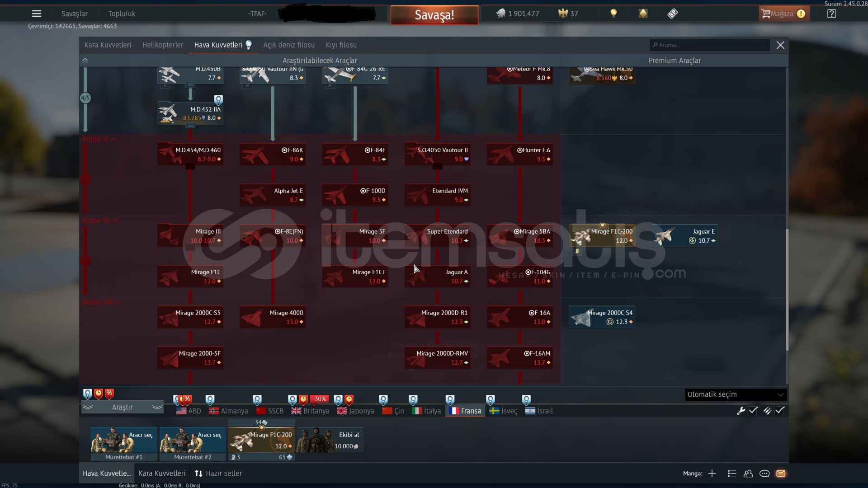Open the gold warbond shop icon

pyautogui.click(x=643, y=14)
